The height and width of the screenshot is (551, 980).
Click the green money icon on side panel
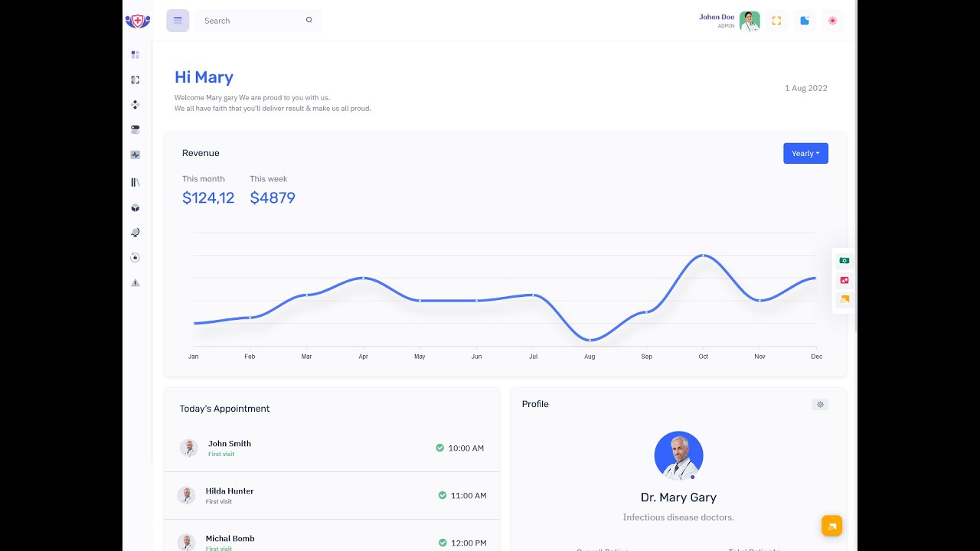point(844,260)
